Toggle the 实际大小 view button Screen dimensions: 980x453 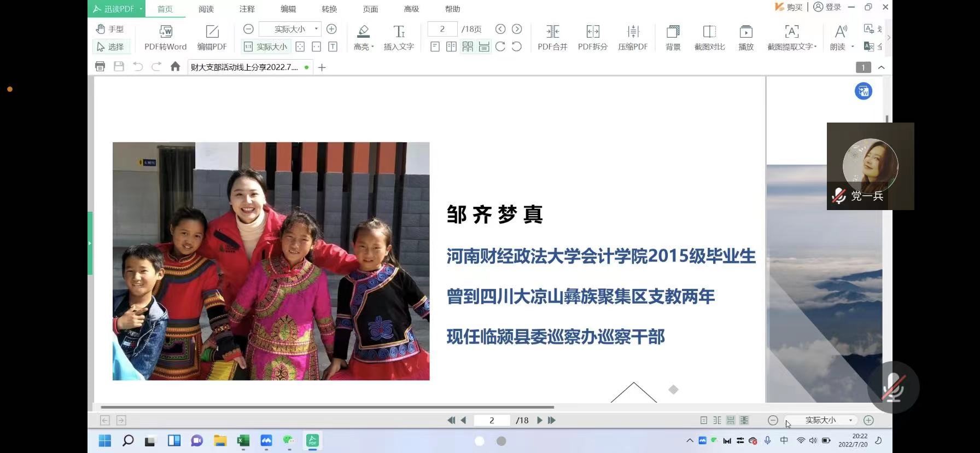[x=266, y=47]
